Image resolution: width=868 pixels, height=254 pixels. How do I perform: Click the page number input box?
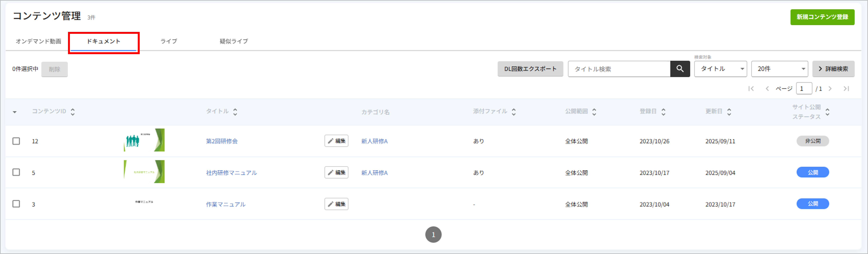804,88
